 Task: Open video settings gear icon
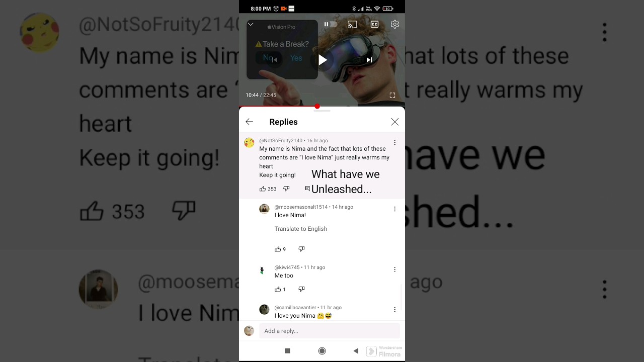(x=395, y=24)
